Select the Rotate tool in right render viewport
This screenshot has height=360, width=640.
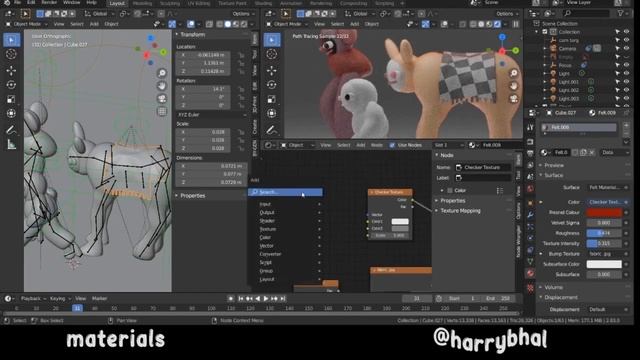coord(272,84)
